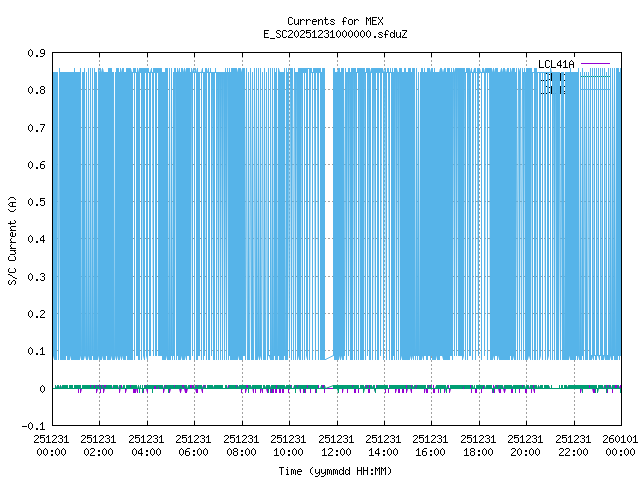Click the LCL41A legend label

(556, 65)
